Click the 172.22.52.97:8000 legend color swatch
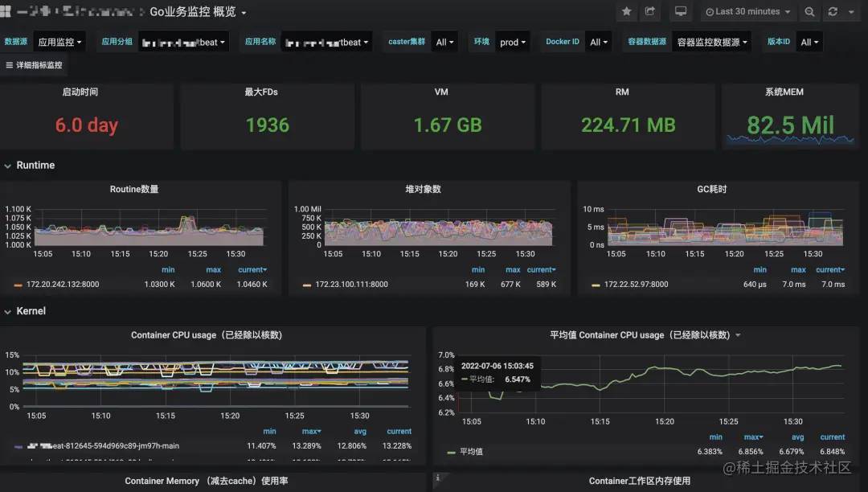Viewport: 868px width, 492px height. pos(596,285)
